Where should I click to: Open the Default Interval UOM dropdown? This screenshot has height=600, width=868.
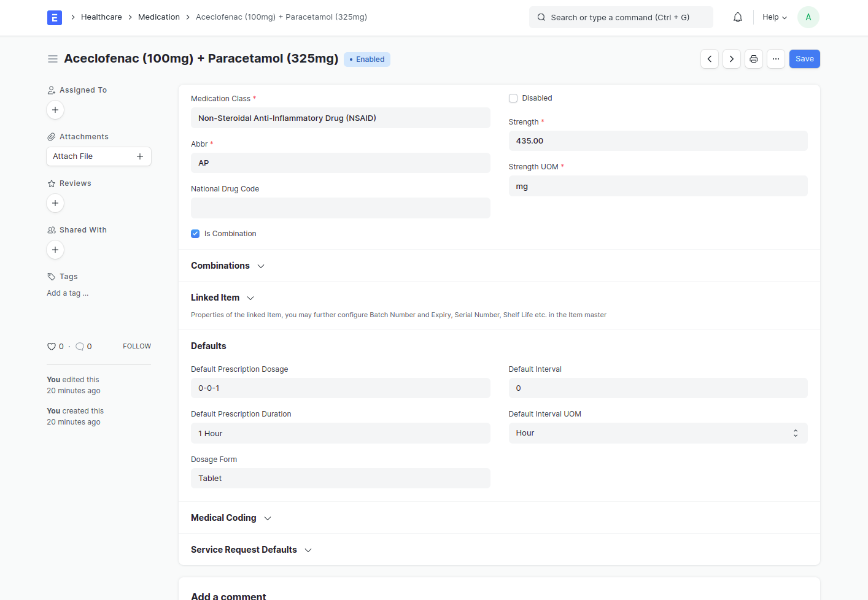pos(658,433)
